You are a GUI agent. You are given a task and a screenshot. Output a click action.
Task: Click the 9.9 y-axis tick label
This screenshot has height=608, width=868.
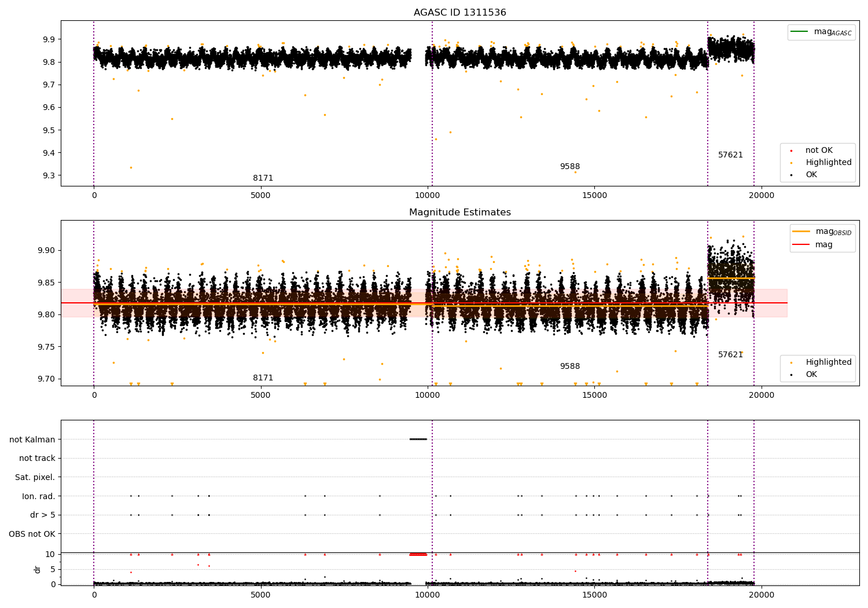(x=49, y=39)
